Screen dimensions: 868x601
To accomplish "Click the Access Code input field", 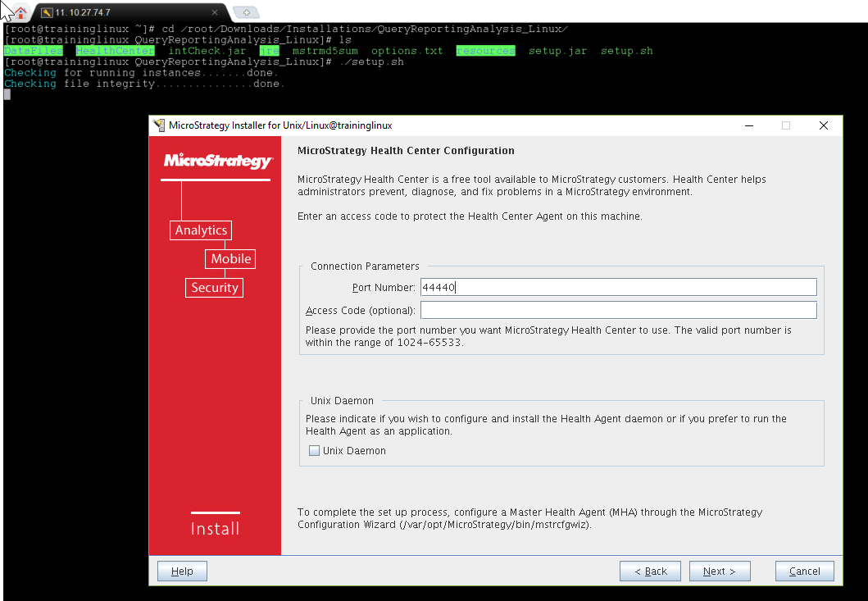I will [618, 310].
